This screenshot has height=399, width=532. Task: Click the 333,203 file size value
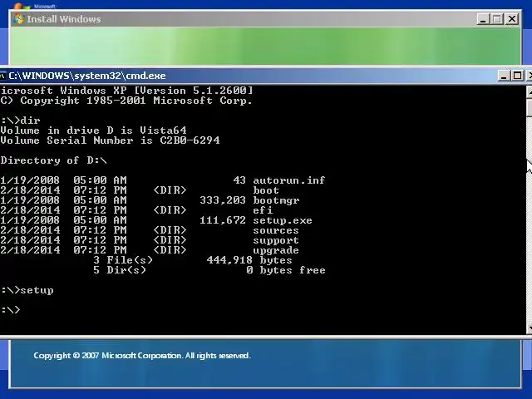pos(223,200)
